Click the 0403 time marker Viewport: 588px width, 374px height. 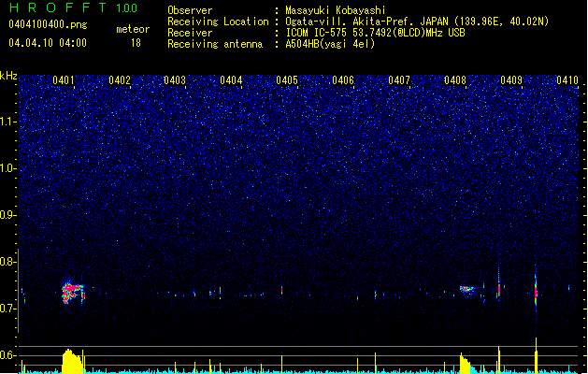click(175, 80)
